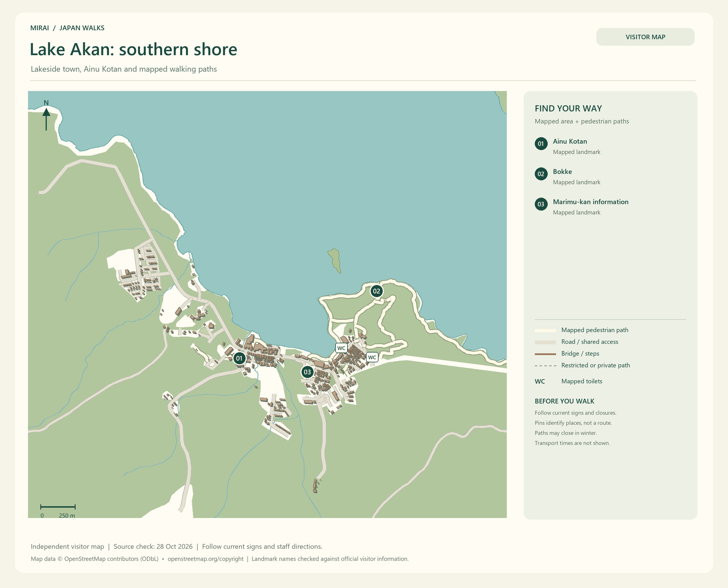The image size is (728, 588).
Task: Click 'Follow current signs and closures.' note
Action: (575, 413)
